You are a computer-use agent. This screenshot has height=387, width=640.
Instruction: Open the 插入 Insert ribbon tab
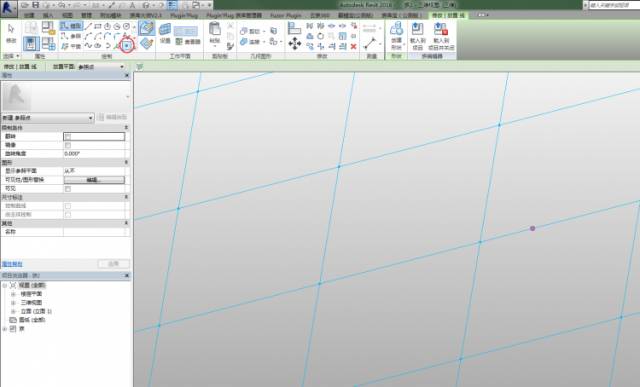tap(48, 15)
